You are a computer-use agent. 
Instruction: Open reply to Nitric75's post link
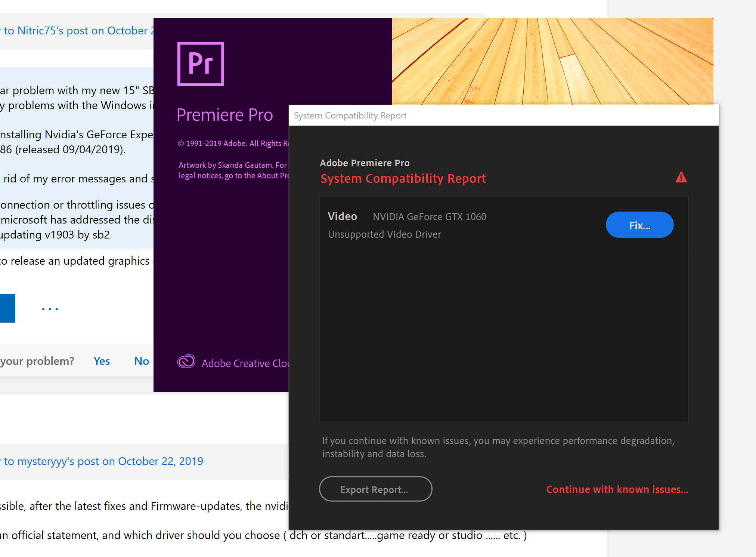pos(77,31)
